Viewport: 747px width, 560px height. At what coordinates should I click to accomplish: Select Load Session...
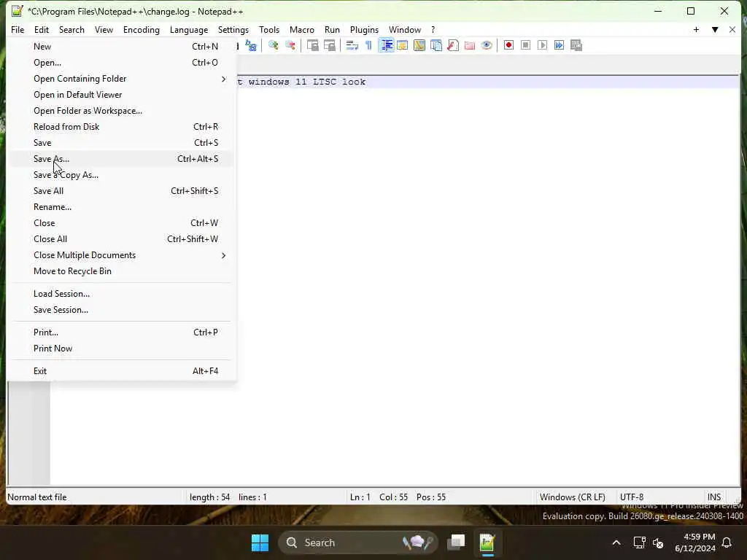click(x=121, y=294)
